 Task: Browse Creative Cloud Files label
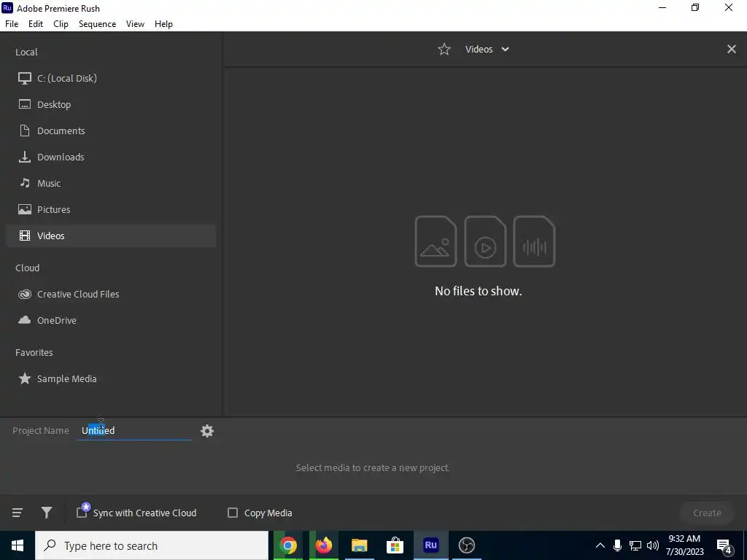pyautogui.click(x=78, y=295)
